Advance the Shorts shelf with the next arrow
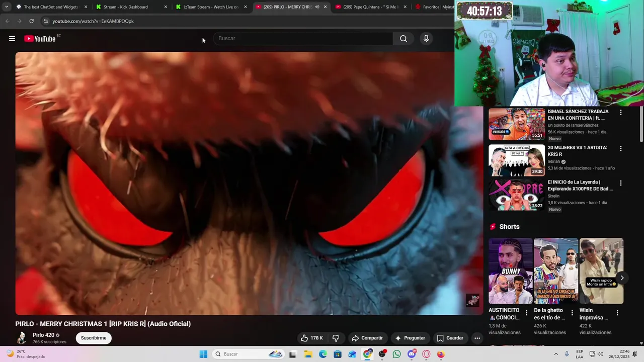Viewport: 644px width, 362px height. pyautogui.click(x=622, y=278)
